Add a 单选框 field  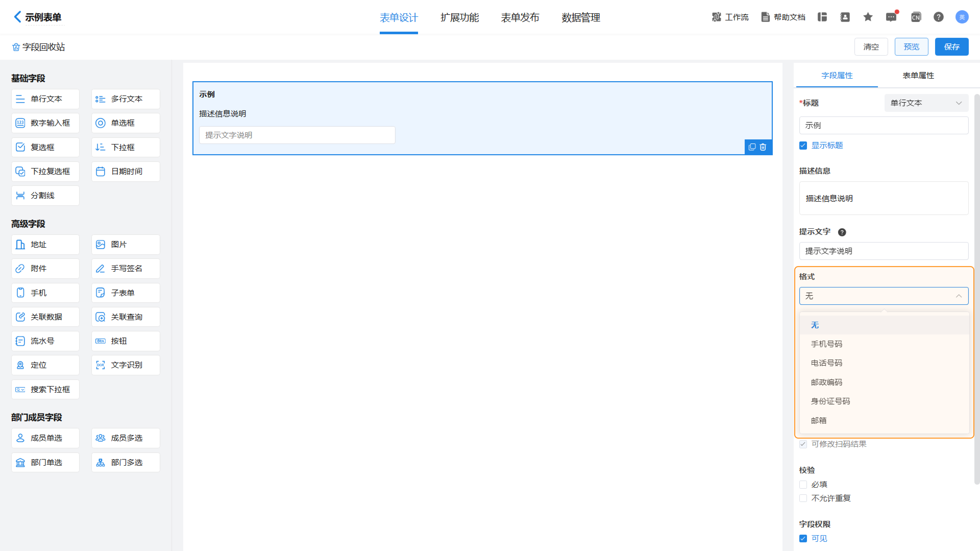[x=126, y=123]
